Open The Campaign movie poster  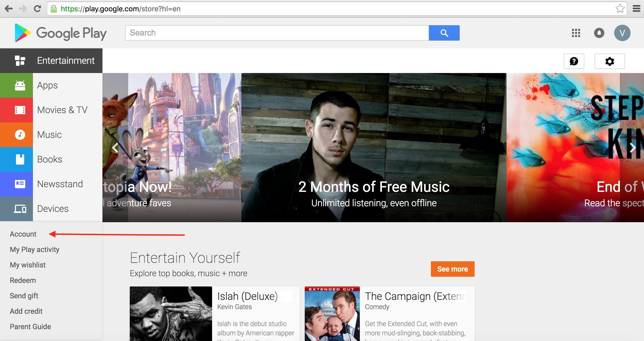[x=332, y=314]
